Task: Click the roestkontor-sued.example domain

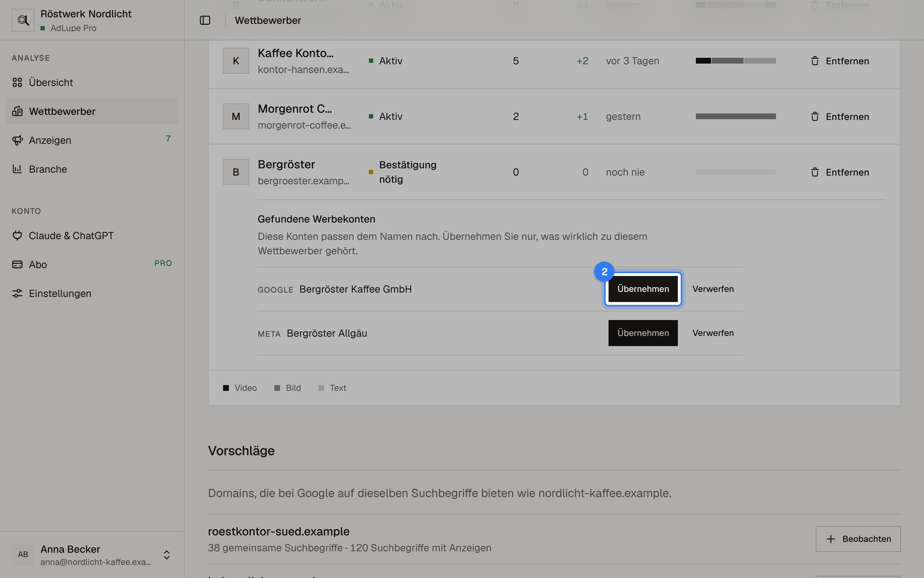Action: click(279, 531)
